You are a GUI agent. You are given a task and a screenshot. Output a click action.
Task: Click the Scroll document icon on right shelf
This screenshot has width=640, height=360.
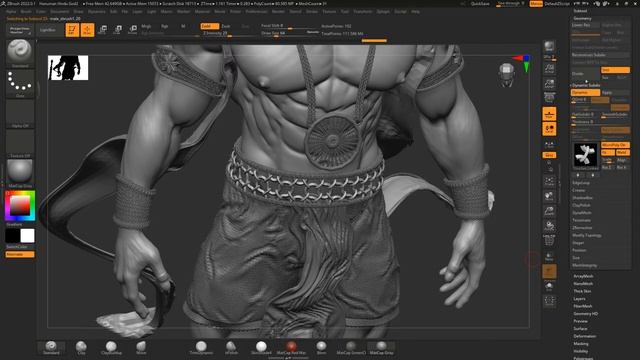(x=549, y=68)
